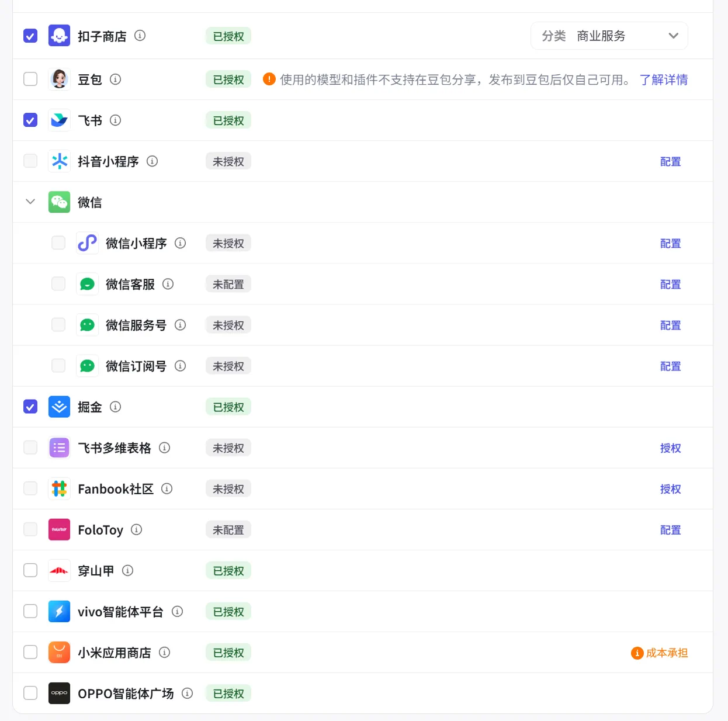The width and height of the screenshot is (728, 721).
Task: Uncheck the 飞书 checkbox
Action: coord(30,120)
